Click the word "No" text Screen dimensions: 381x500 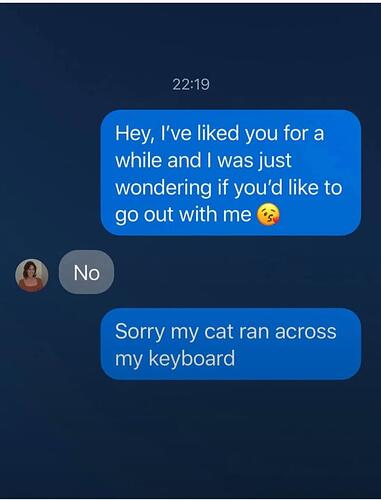(x=86, y=273)
